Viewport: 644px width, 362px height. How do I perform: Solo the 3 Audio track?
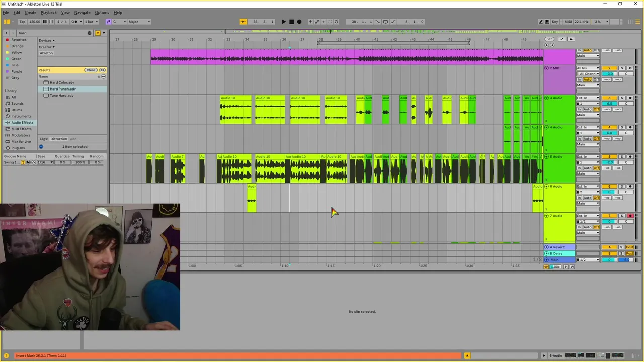622,98
